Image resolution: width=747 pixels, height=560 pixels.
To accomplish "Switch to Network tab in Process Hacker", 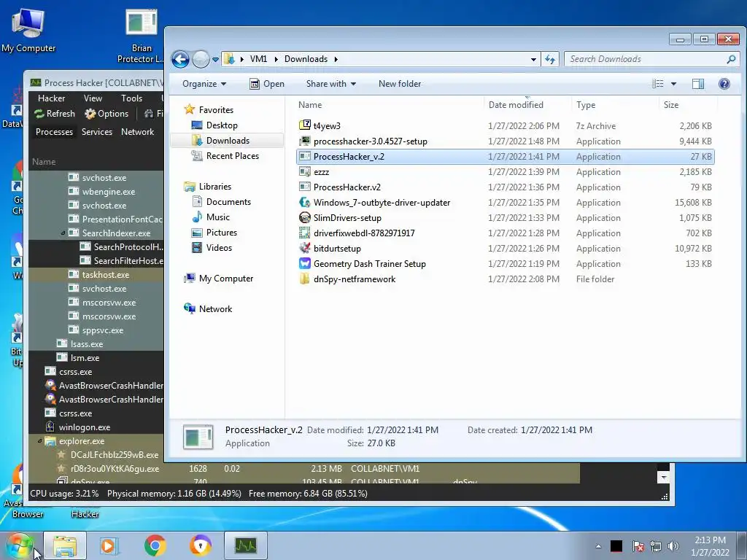I will point(137,132).
